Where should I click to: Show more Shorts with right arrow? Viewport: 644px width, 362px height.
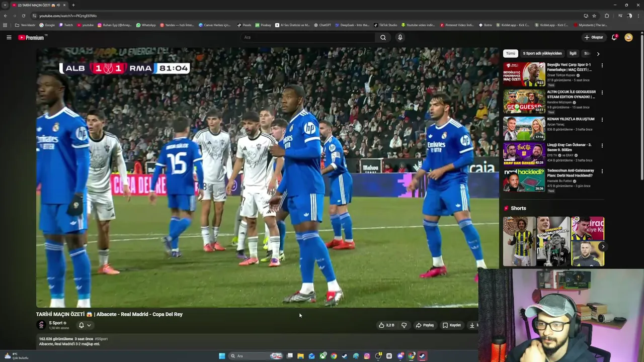[x=602, y=246]
